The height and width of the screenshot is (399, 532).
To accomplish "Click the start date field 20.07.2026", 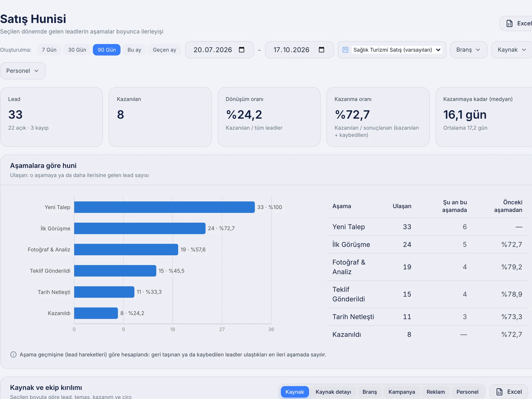I will (x=219, y=50).
